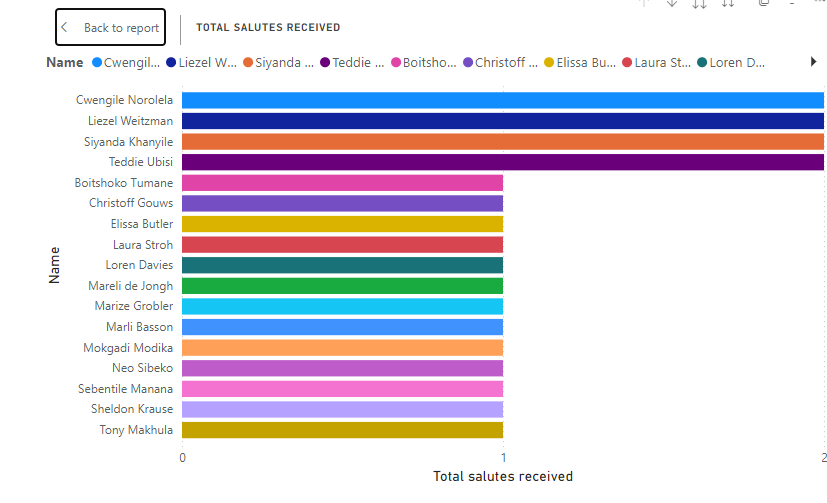Click the Back to report button
This screenshot has width=827, height=503.
pos(110,28)
